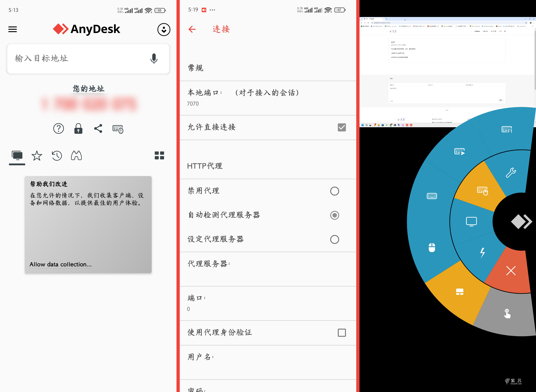Screen dimensions: 536x392
Task: Switch to the monitor devices tab
Action: tap(17, 156)
